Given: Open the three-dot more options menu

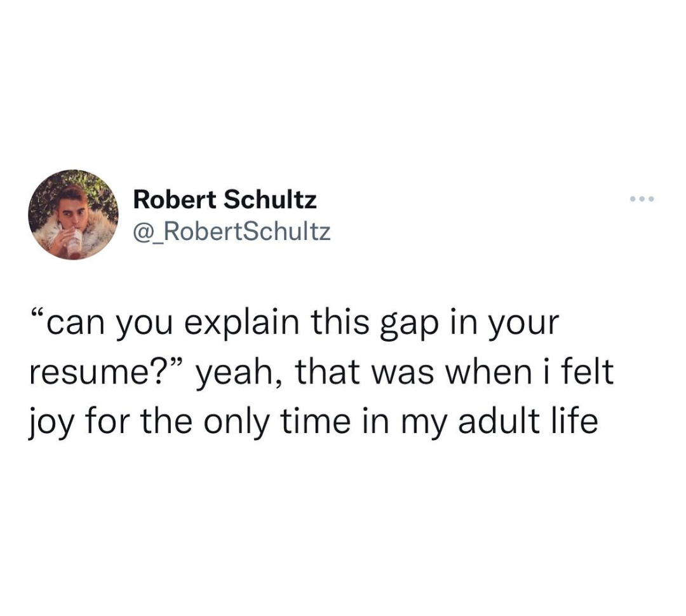Looking at the screenshot, I should point(642,199).
